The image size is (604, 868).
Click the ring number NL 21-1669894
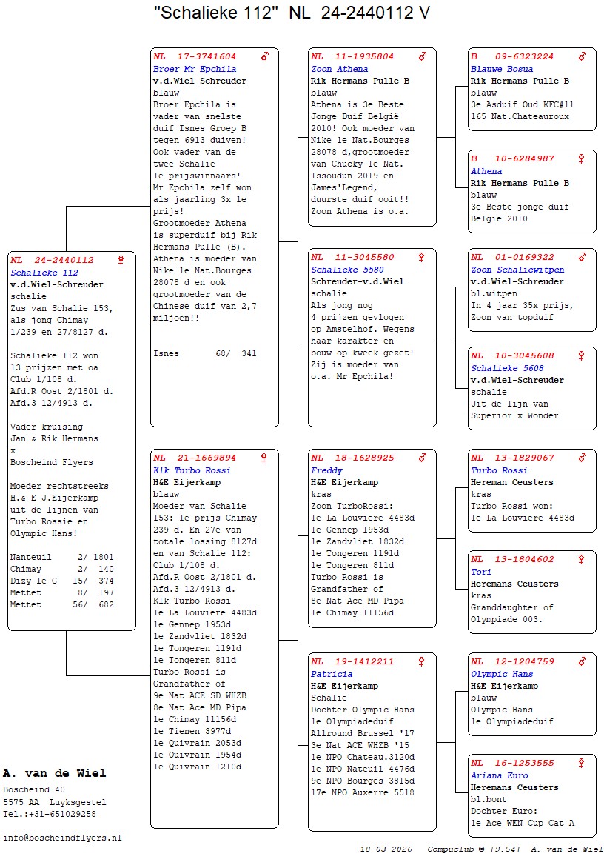(195, 458)
